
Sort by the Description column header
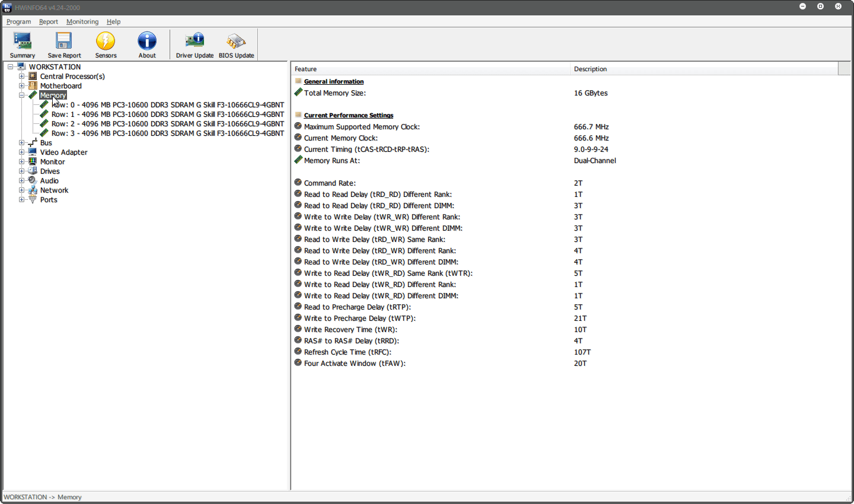pos(704,69)
